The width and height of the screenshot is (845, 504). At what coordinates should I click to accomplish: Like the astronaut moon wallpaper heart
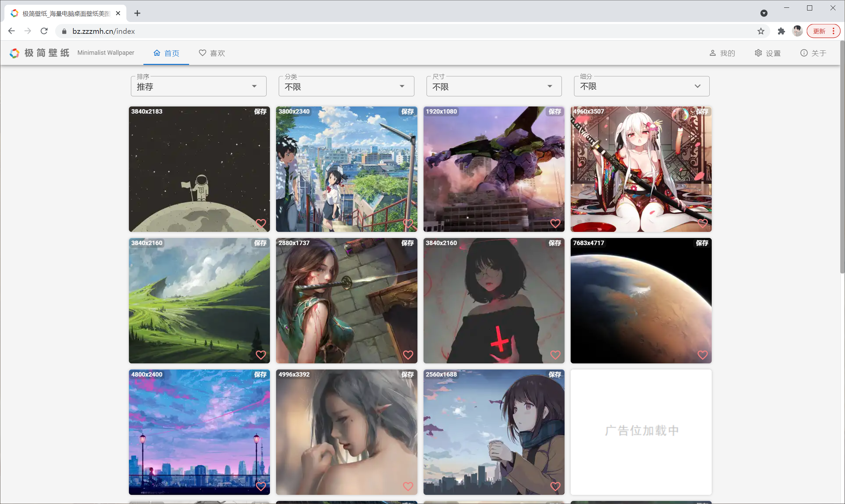pos(260,223)
